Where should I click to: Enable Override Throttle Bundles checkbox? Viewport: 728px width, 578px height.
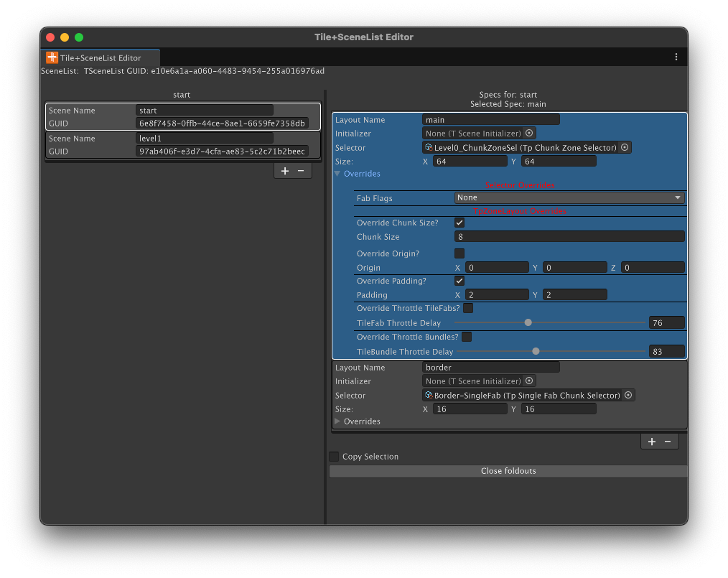point(467,337)
